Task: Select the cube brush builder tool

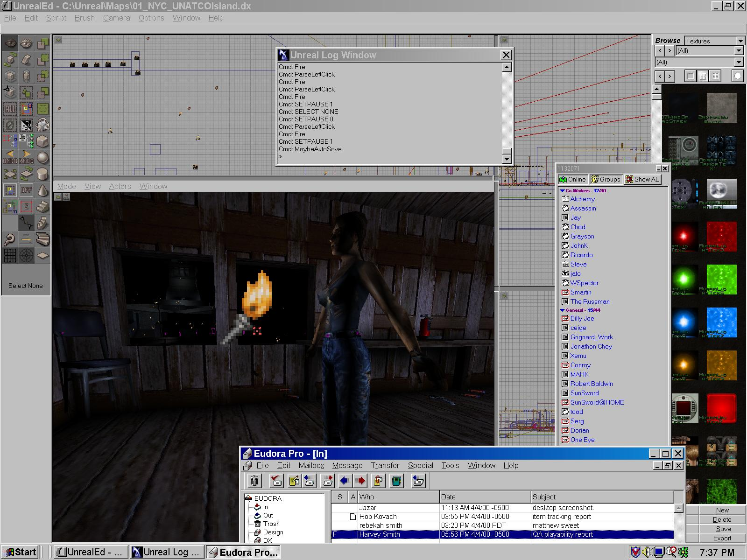Action: tap(42, 141)
